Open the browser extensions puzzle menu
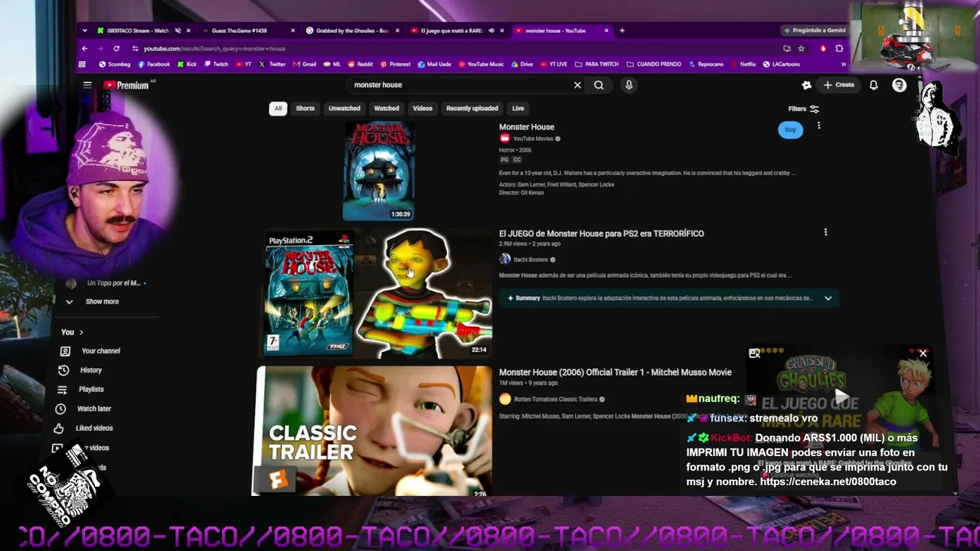980x551 pixels. 839,48
